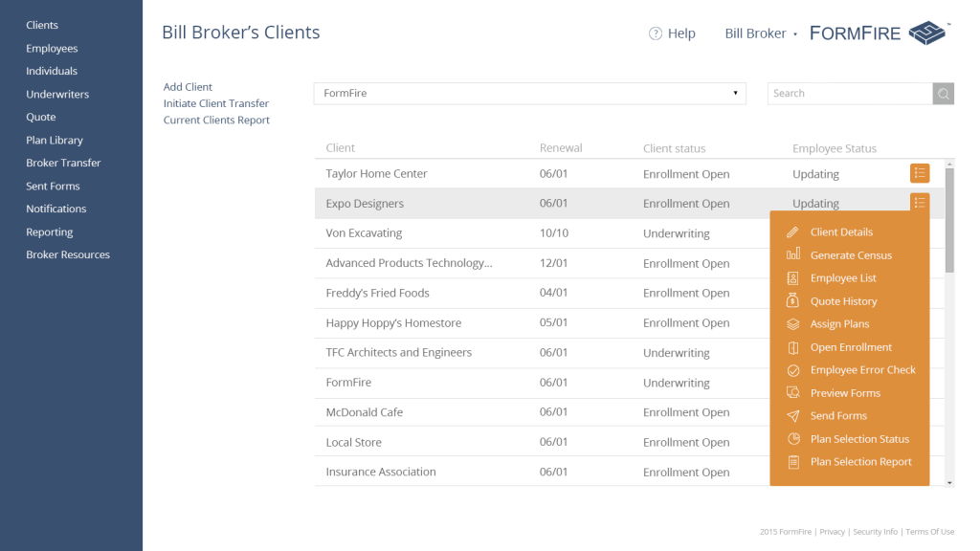
Task: Click Initiate Client Transfer link
Action: pyautogui.click(x=216, y=103)
